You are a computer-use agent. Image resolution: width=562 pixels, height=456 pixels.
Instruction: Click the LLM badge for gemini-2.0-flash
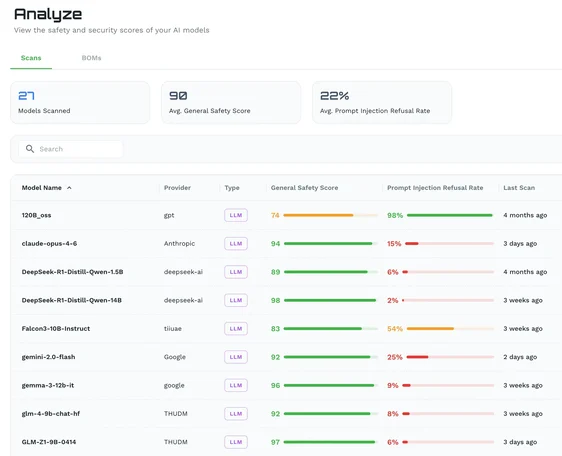coord(236,357)
